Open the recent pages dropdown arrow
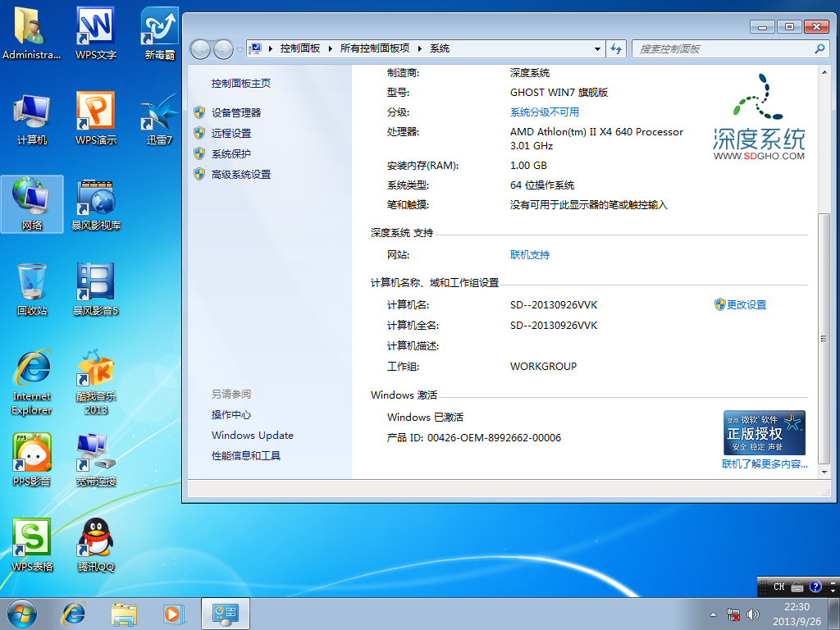The width and height of the screenshot is (840, 630). pyautogui.click(x=240, y=49)
